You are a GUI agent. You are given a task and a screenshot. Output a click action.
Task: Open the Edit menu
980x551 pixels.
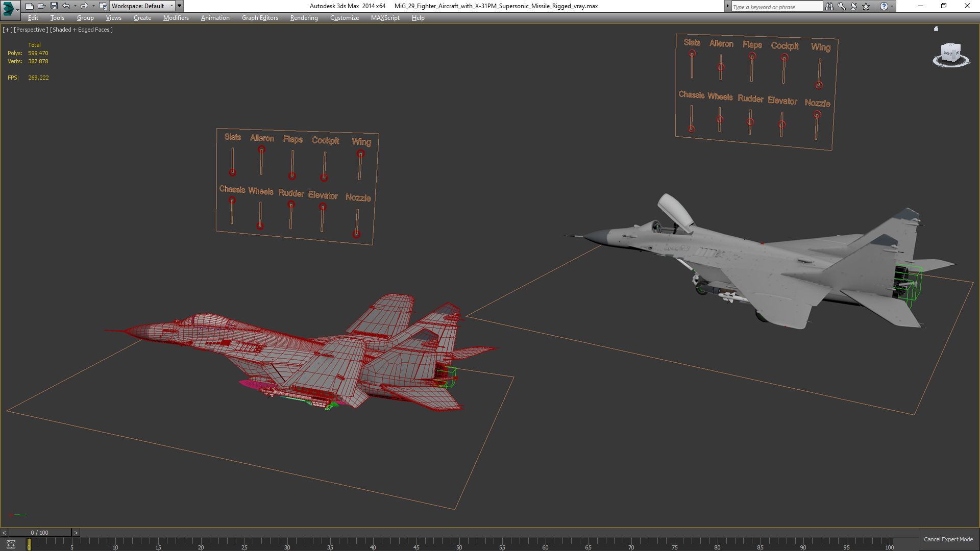pyautogui.click(x=33, y=18)
